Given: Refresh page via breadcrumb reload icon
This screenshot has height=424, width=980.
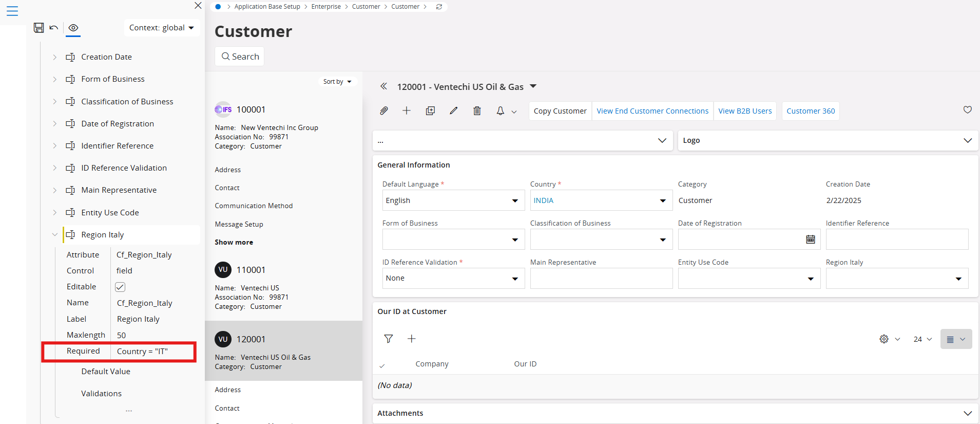Looking at the screenshot, I should coord(439,7).
